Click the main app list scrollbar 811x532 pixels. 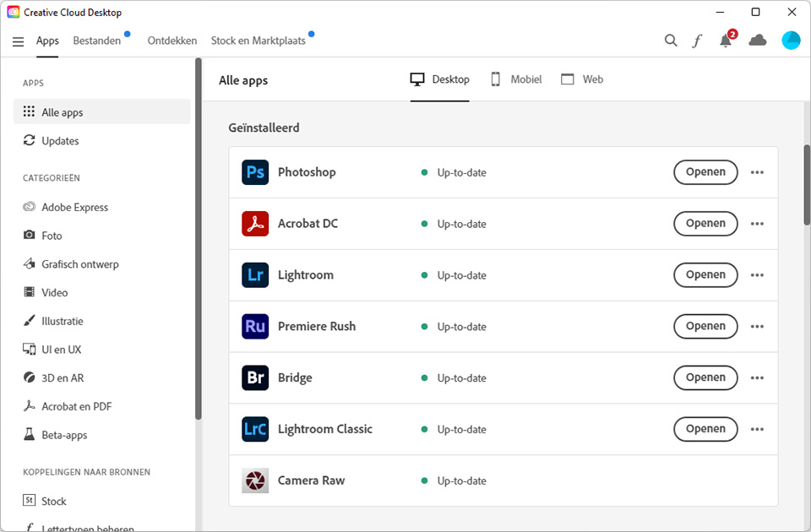(807, 185)
